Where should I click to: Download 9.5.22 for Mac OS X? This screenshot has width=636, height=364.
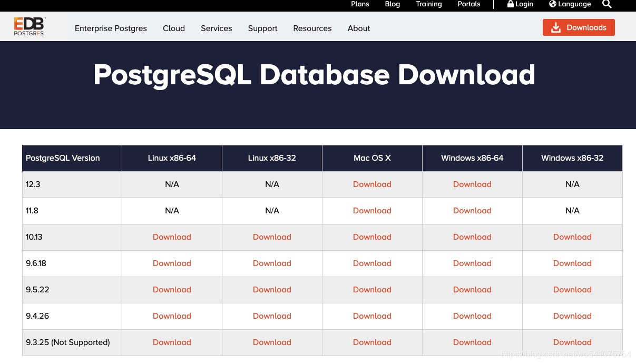pyautogui.click(x=372, y=290)
